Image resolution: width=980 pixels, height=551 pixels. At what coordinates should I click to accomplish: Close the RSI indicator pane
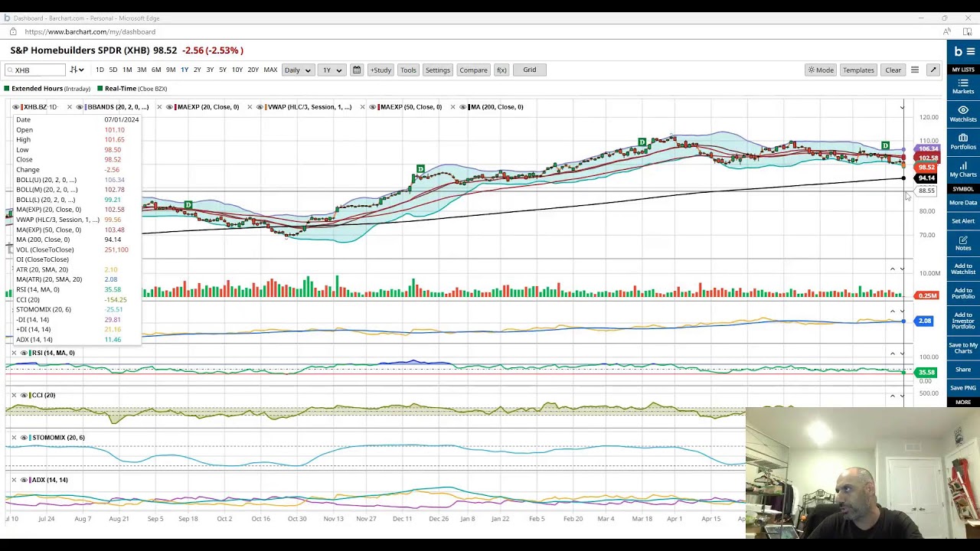coord(14,353)
